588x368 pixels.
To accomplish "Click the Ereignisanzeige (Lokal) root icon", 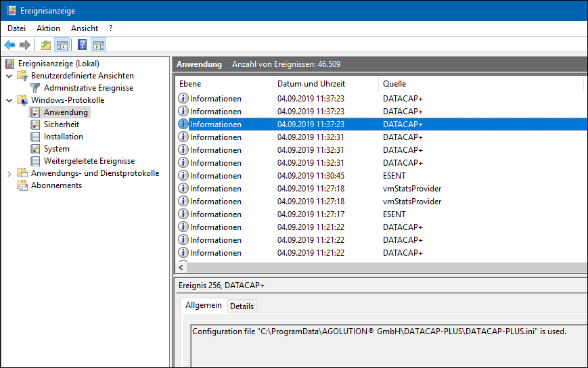I will 9,64.
